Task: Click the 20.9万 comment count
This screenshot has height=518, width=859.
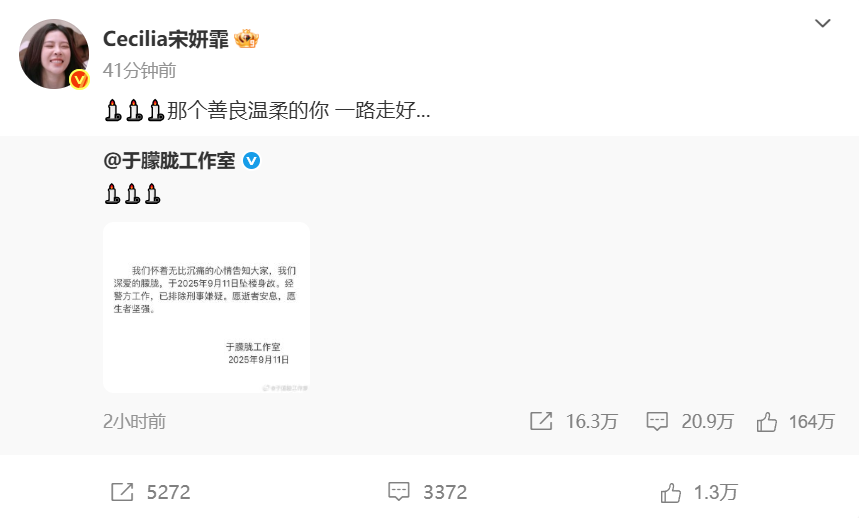Action: (x=707, y=422)
